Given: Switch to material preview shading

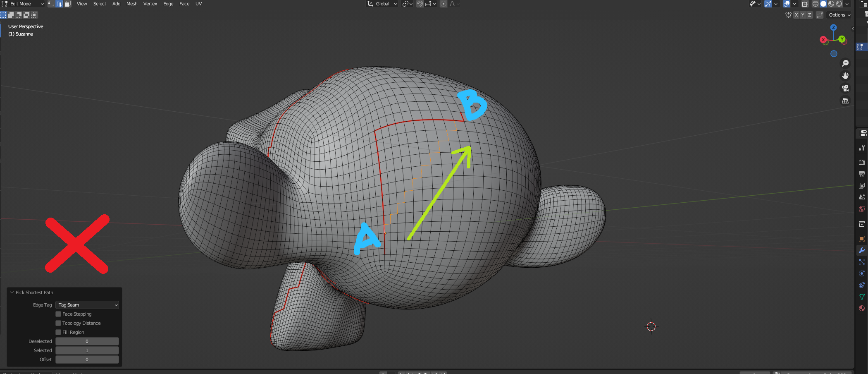Looking at the screenshot, I should (x=831, y=4).
